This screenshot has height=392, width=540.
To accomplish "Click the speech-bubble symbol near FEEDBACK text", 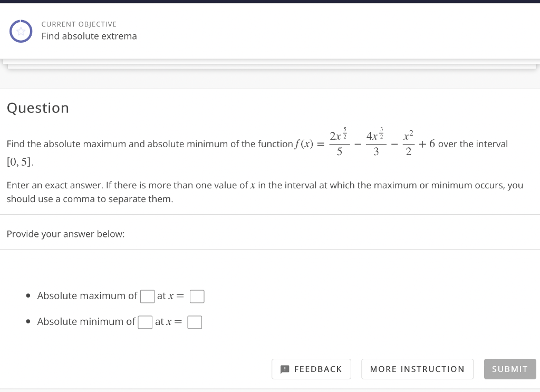I will point(285,369).
